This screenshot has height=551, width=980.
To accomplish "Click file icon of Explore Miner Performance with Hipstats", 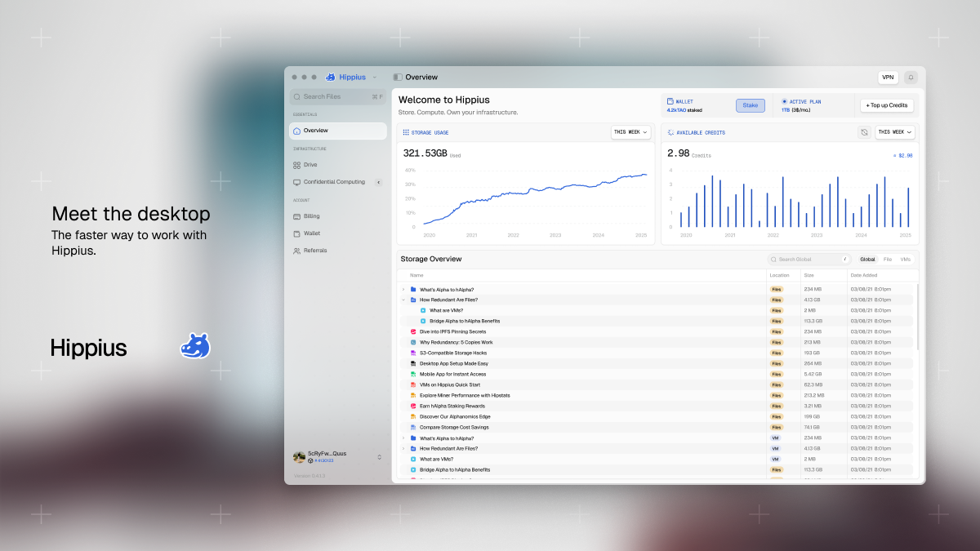I will 413,395.
